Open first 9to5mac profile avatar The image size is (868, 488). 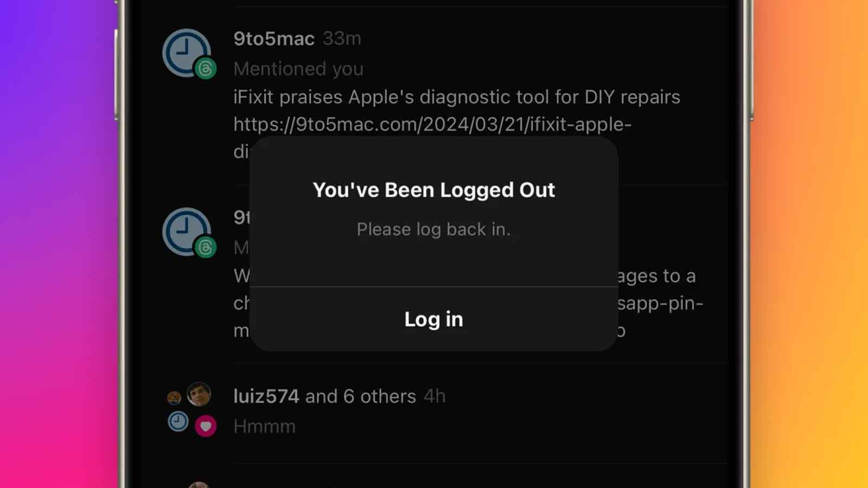coord(187,53)
